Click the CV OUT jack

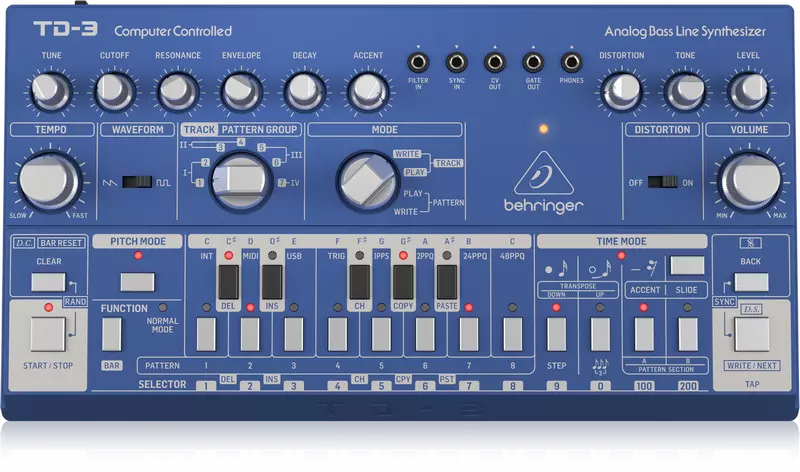click(x=495, y=63)
